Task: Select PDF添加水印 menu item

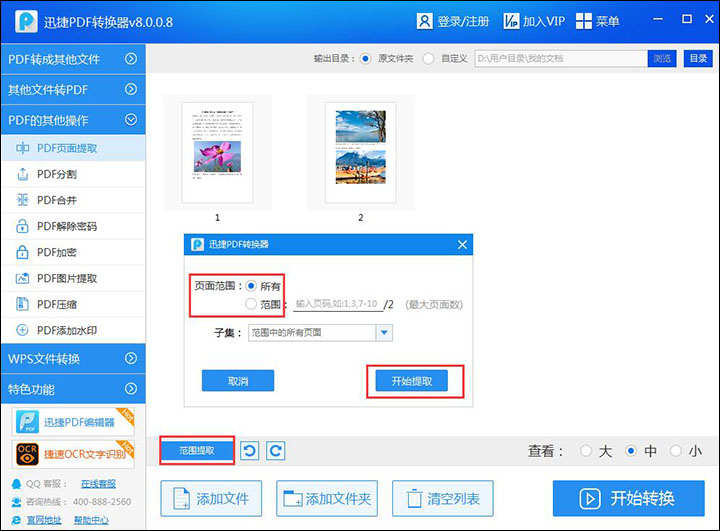Action: coord(73,330)
